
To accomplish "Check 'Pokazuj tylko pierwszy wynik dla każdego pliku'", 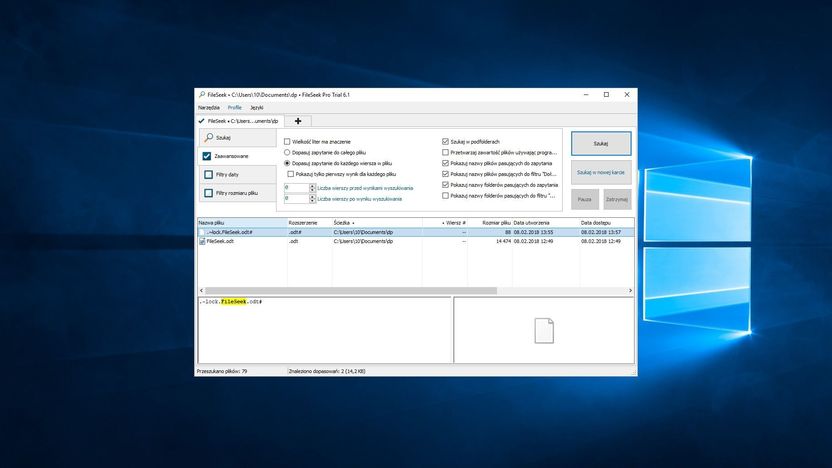I will 290,174.
